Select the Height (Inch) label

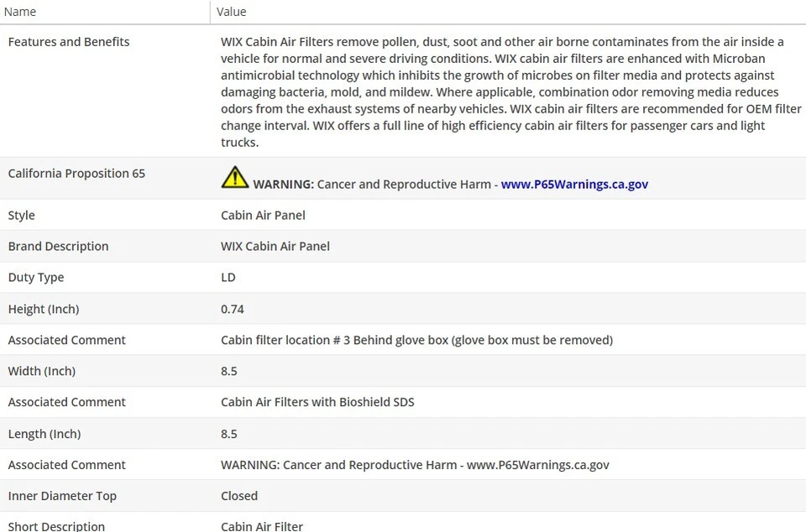coord(44,309)
